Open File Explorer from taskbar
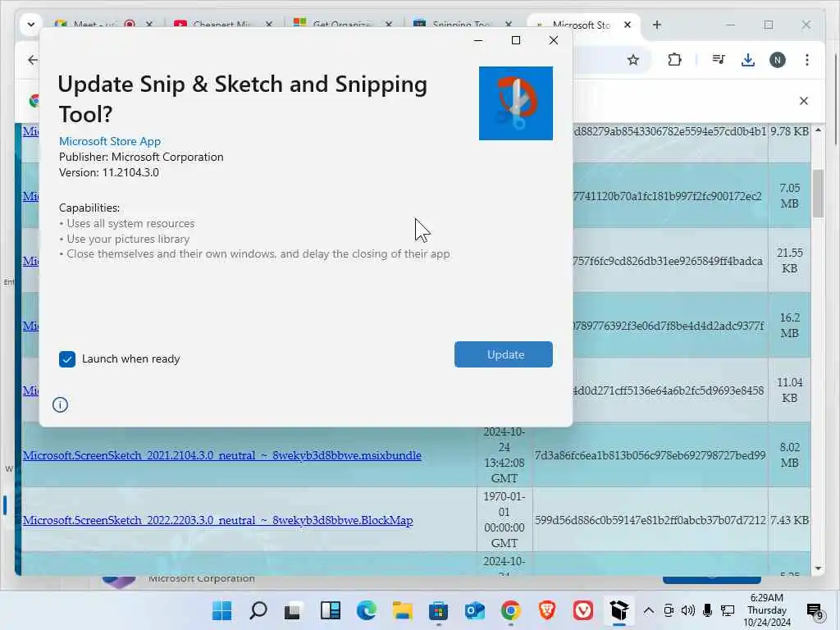This screenshot has height=630, width=840. click(x=402, y=610)
